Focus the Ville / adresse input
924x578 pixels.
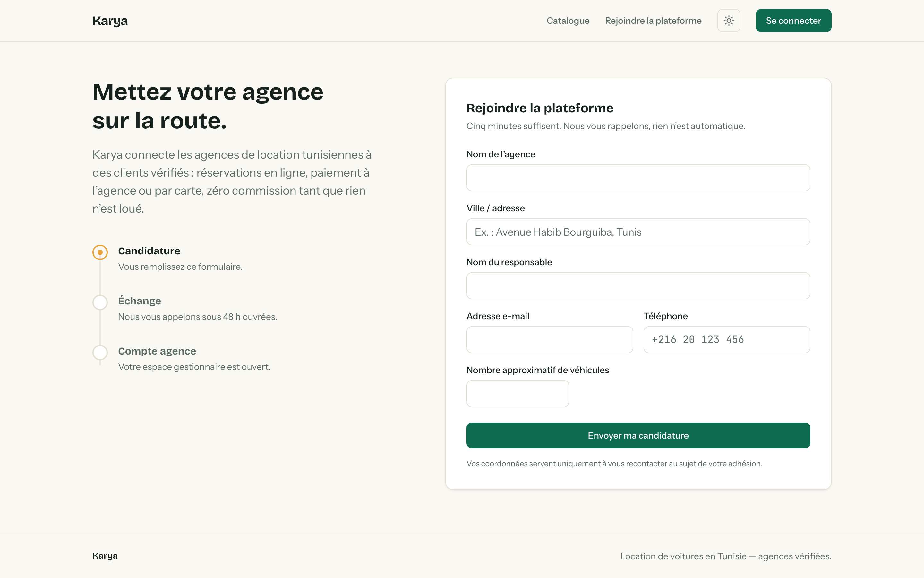coord(638,232)
